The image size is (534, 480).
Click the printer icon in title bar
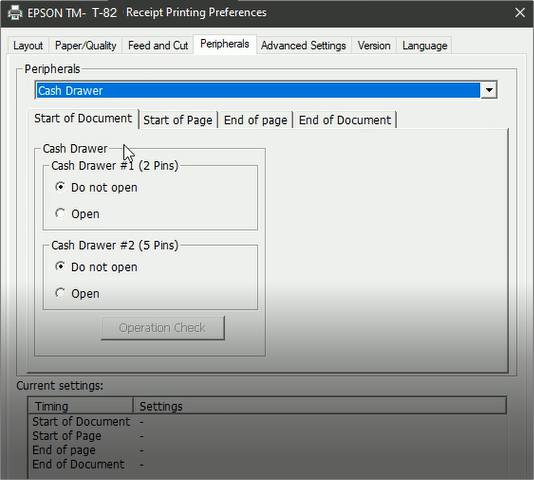pos(15,13)
